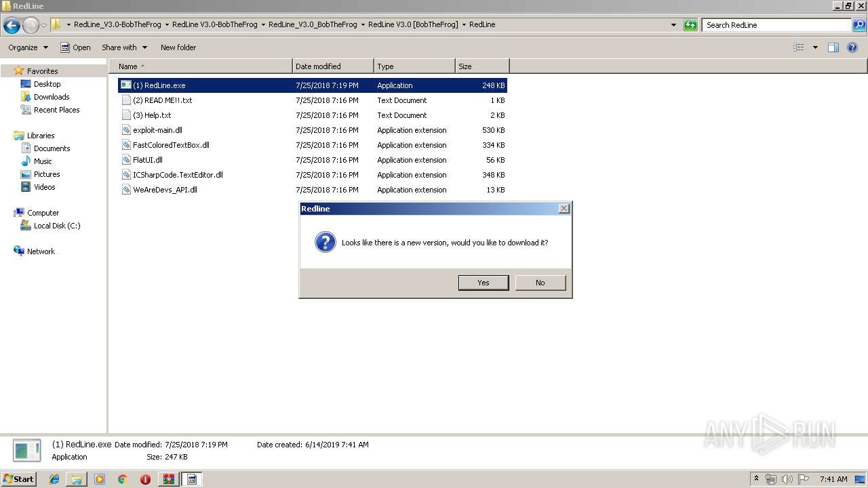The height and width of the screenshot is (488, 868).
Task: Select the (1) RedLine.exe file
Action: [x=313, y=85]
